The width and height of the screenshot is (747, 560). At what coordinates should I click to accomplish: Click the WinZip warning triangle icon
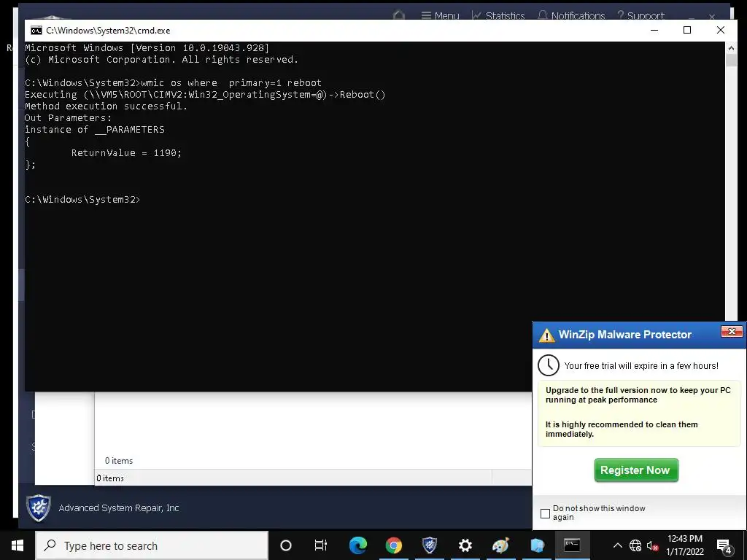(x=546, y=335)
